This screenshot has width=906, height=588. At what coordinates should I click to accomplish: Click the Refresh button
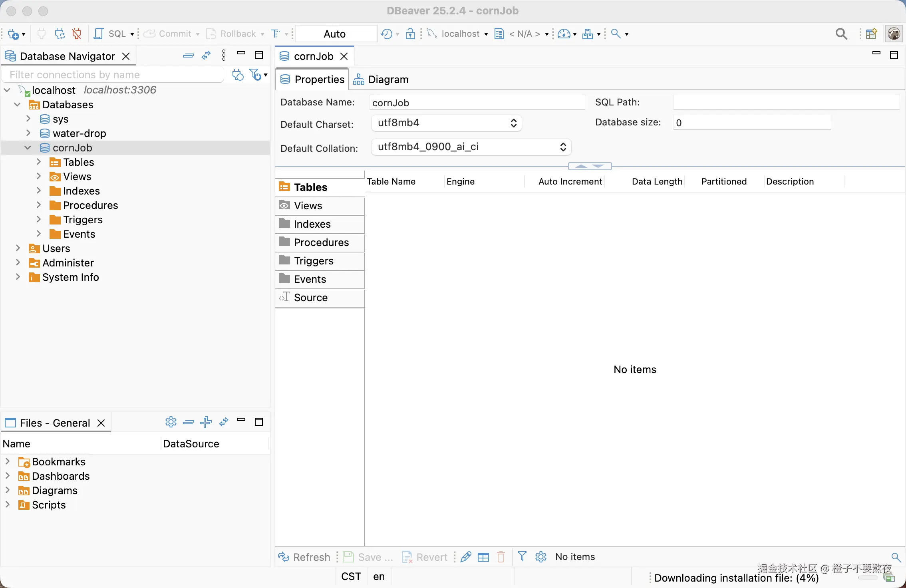[305, 557]
